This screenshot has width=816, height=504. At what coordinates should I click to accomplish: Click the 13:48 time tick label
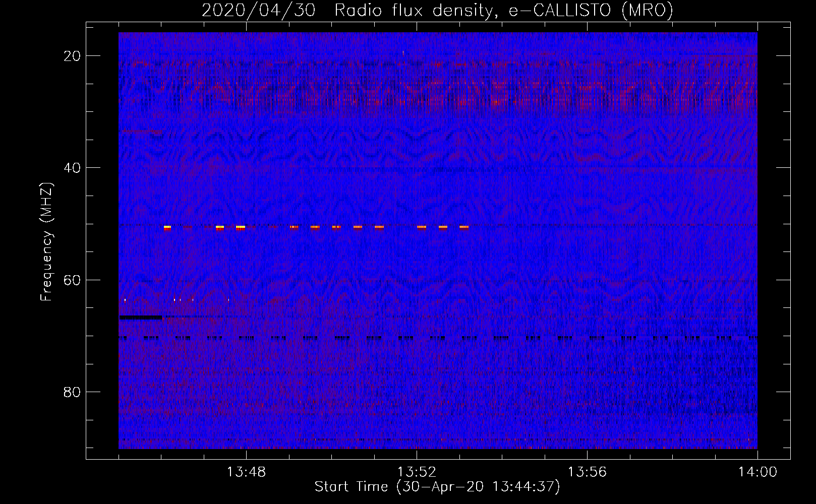click(246, 472)
